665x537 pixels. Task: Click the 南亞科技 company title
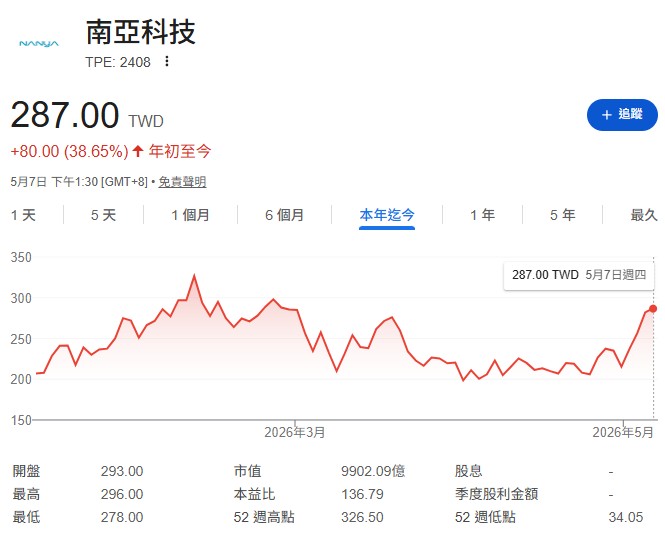pos(141,32)
